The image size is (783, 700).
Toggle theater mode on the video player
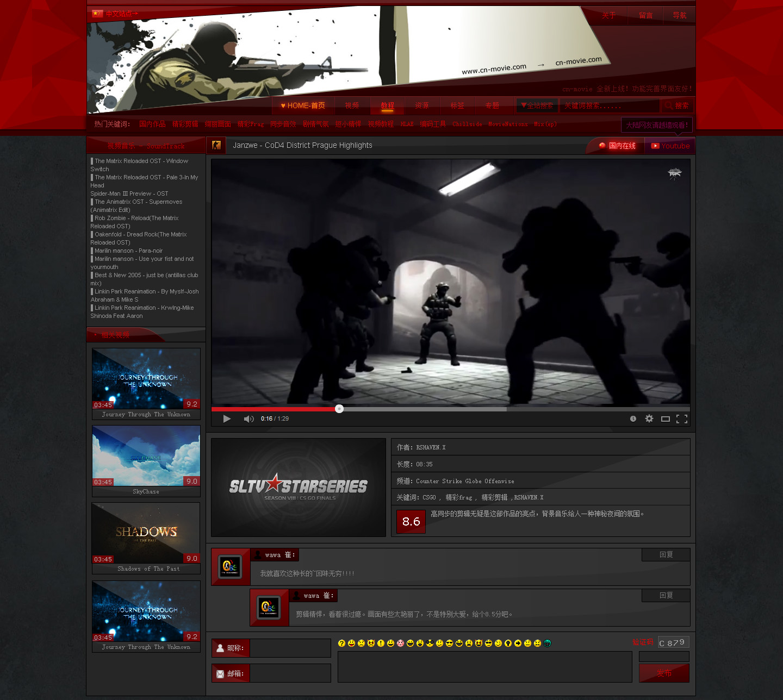(665, 418)
